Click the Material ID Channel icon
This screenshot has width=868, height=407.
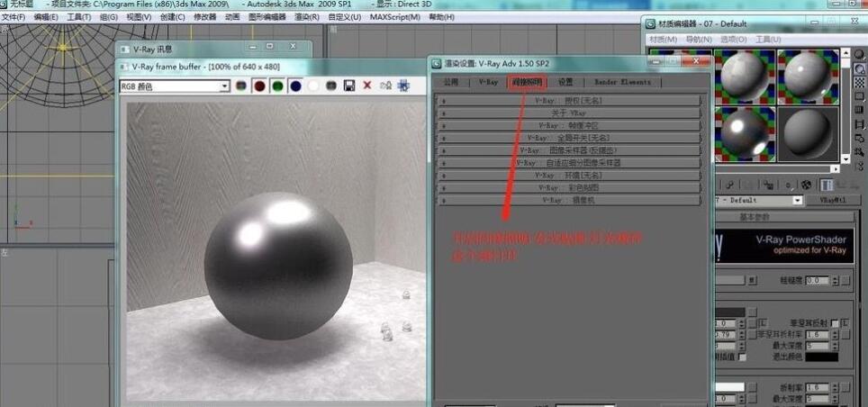click(787, 185)
